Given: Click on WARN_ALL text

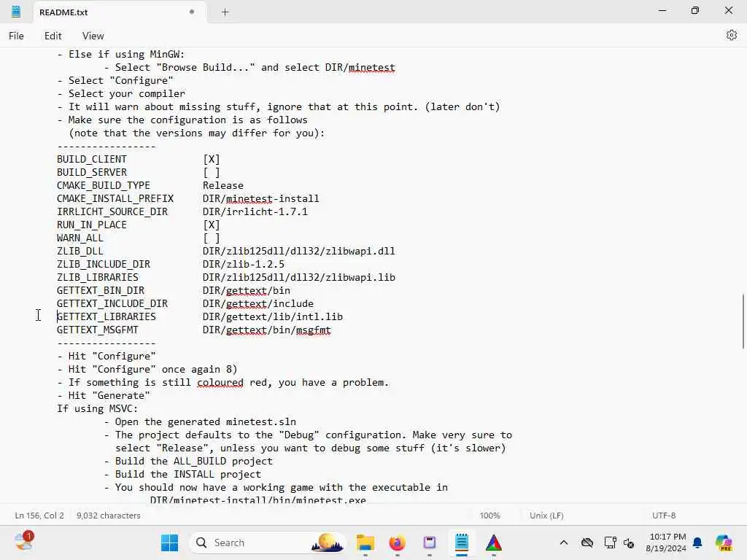Looking at the screenshot, I should [x=80, y=238].
